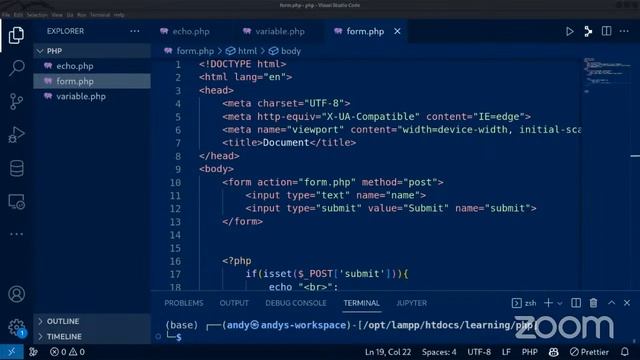Change indentation via Spaces: 4
Viewport: 640px width, 360px height.
coord(439,352)
